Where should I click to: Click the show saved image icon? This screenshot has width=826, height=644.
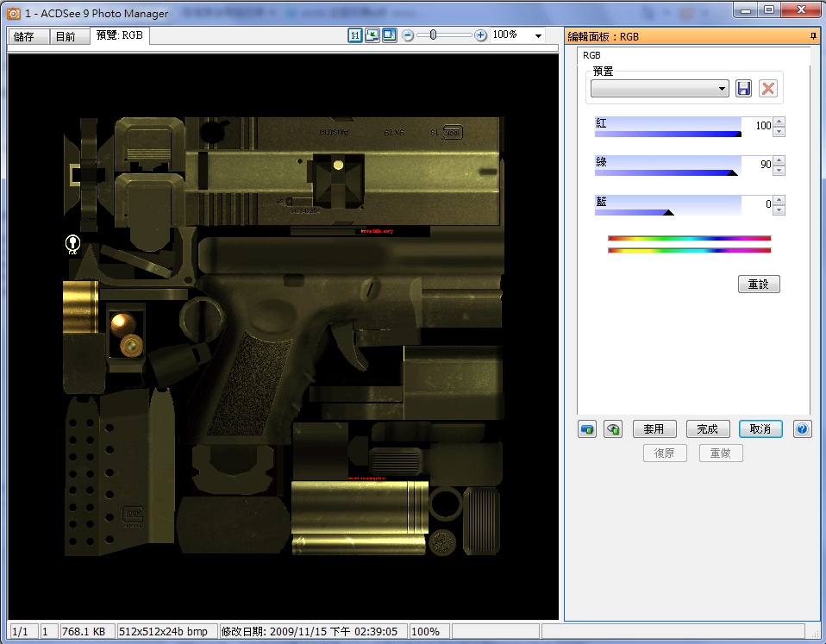(613, 429)
